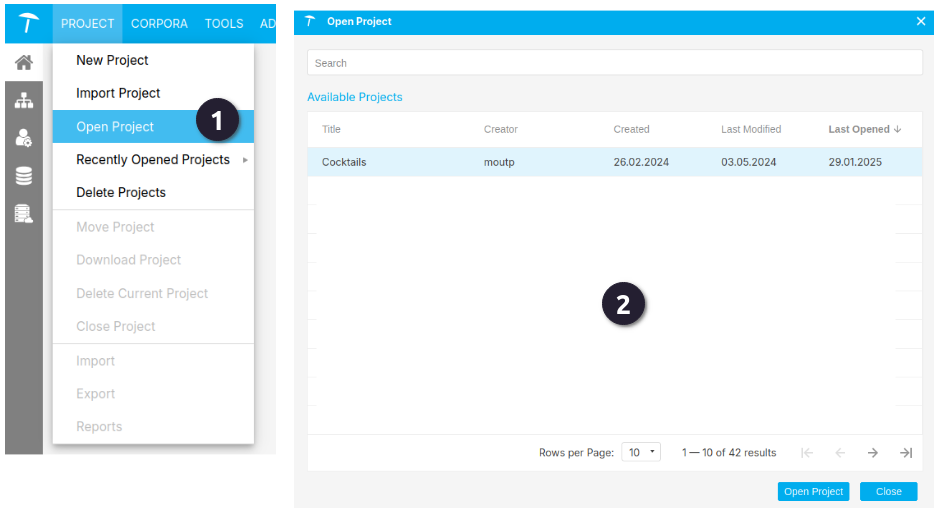Select Open Project menu entry
The width and height of the screenshot is (945, 515).
153,126
